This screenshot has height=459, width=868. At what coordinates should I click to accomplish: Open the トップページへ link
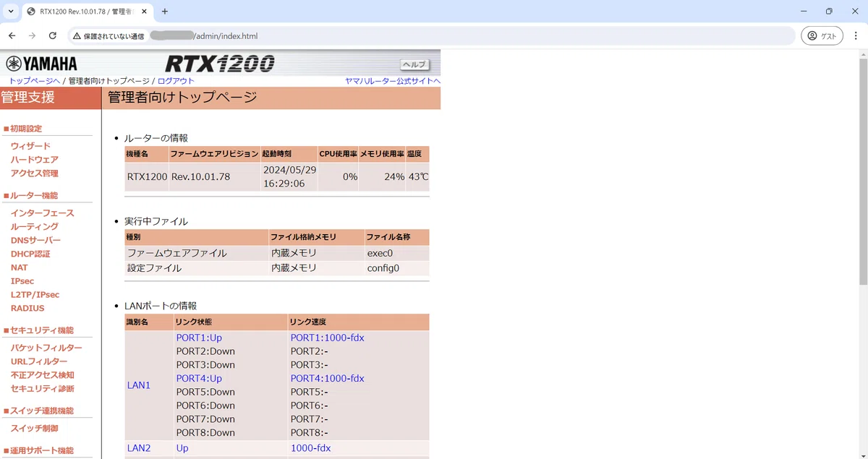pyautogui.click(x=34, y=81)
